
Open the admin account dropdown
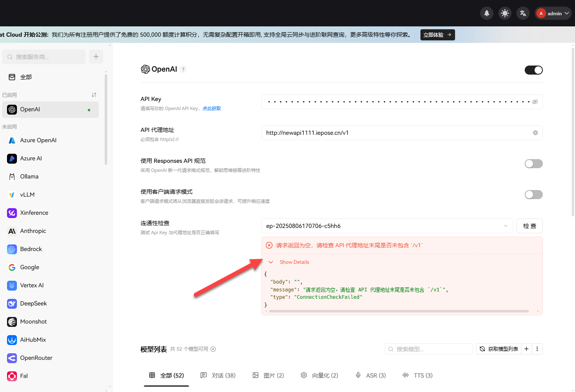553,13
